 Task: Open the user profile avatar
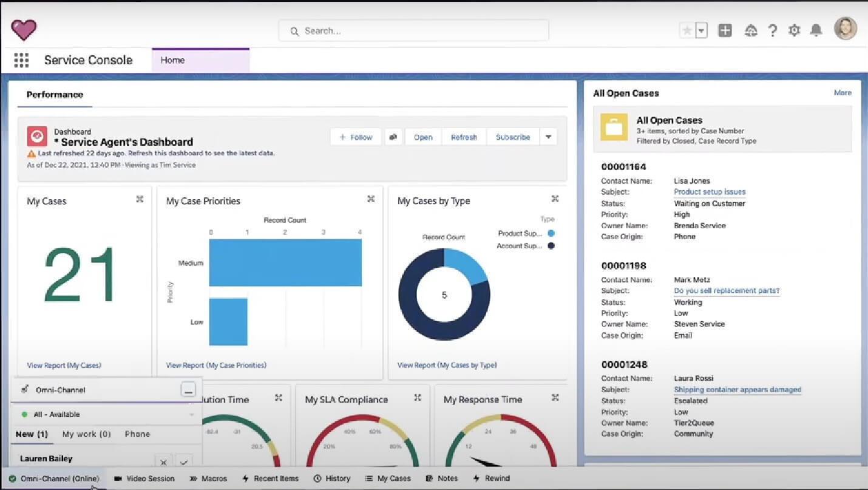click(845, 29)
